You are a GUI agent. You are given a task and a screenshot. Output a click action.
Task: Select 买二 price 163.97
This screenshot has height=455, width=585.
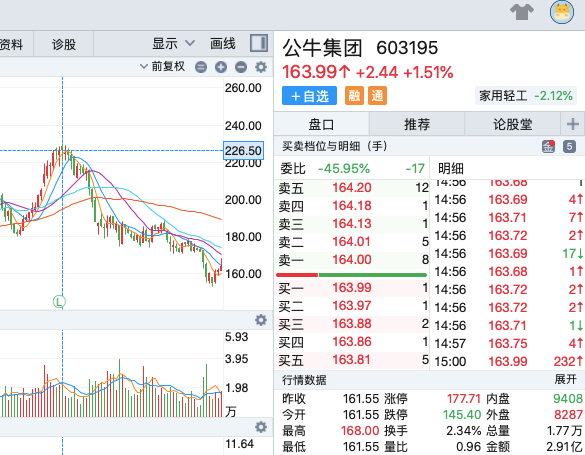coord(352,306)
